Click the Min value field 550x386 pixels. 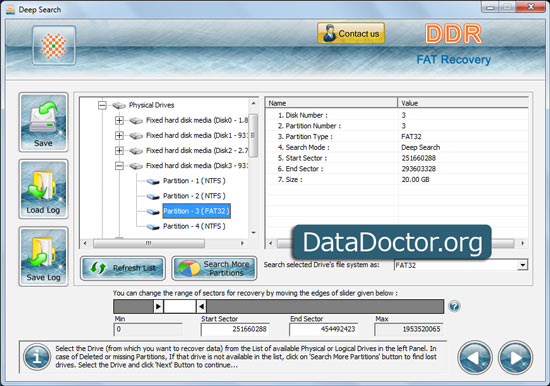148,329
